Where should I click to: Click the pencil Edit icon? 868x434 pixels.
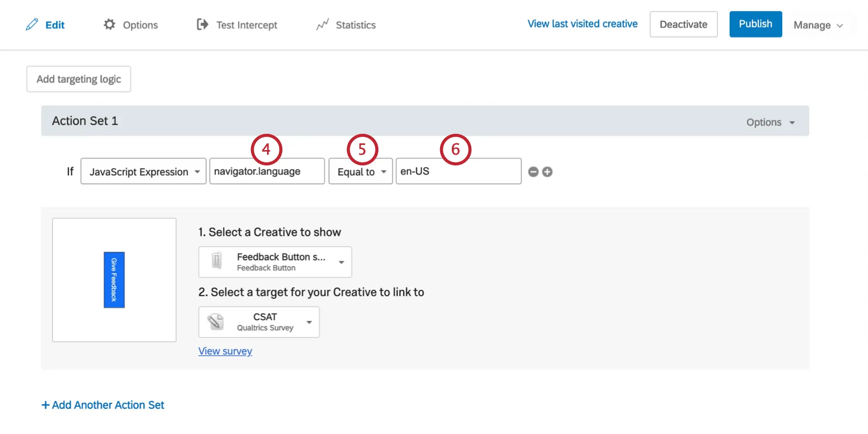pyautogui.click(x=32, y=25)
